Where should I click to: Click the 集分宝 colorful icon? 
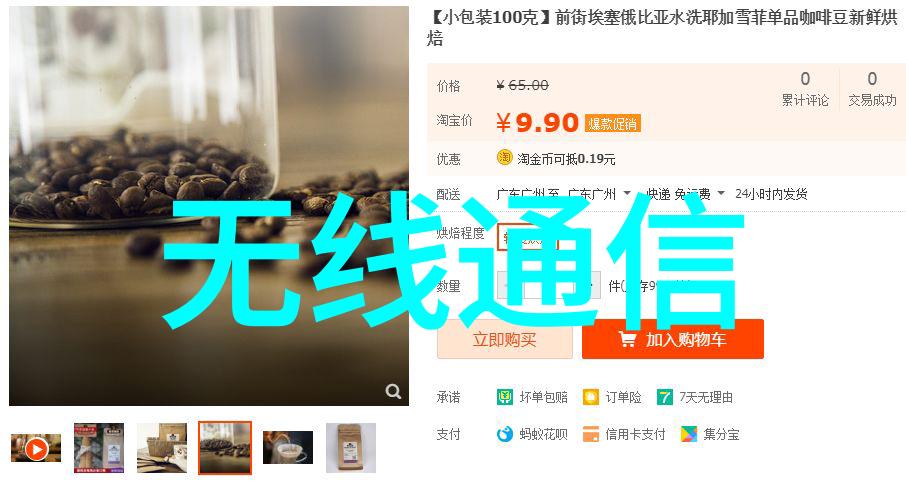(688, 434)
